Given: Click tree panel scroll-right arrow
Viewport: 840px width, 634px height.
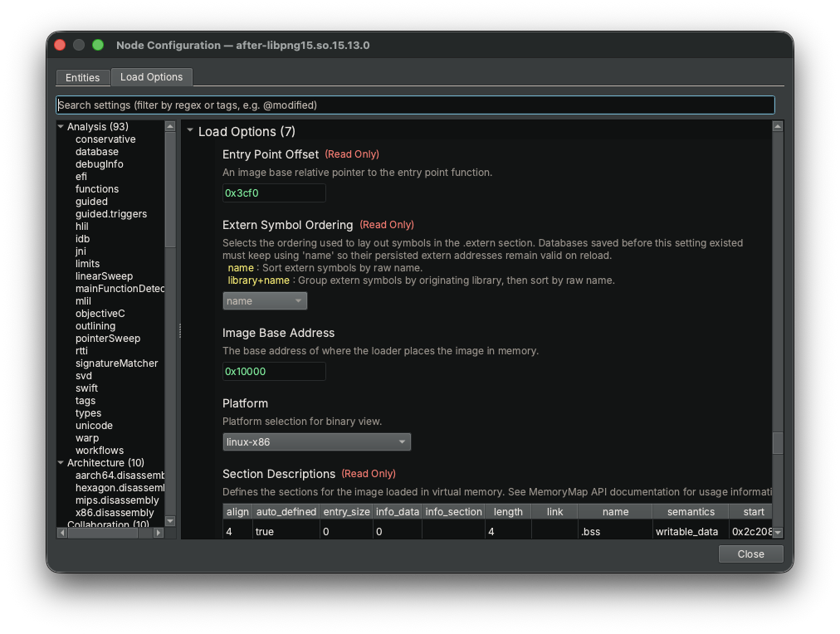Looking at the screenshot, I should (158, 533).
